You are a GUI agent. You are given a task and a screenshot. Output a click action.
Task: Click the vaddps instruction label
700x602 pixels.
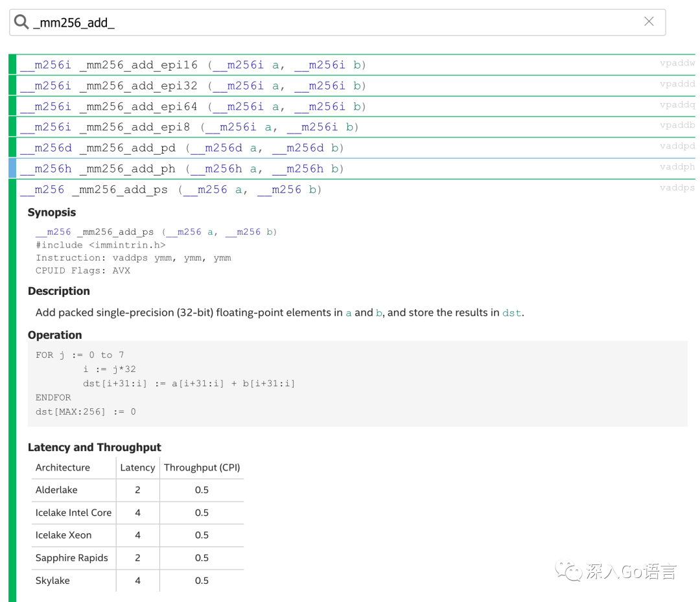pos(677,187)
